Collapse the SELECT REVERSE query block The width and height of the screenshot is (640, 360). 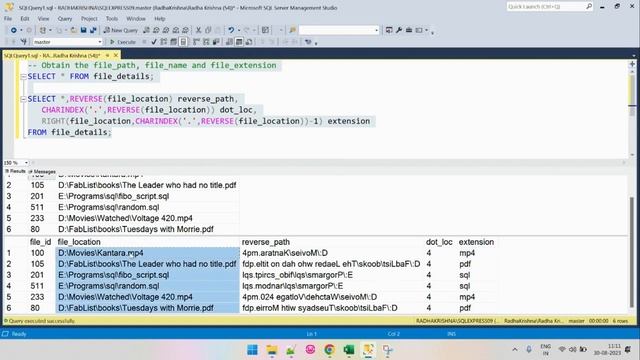coord(23,99)
